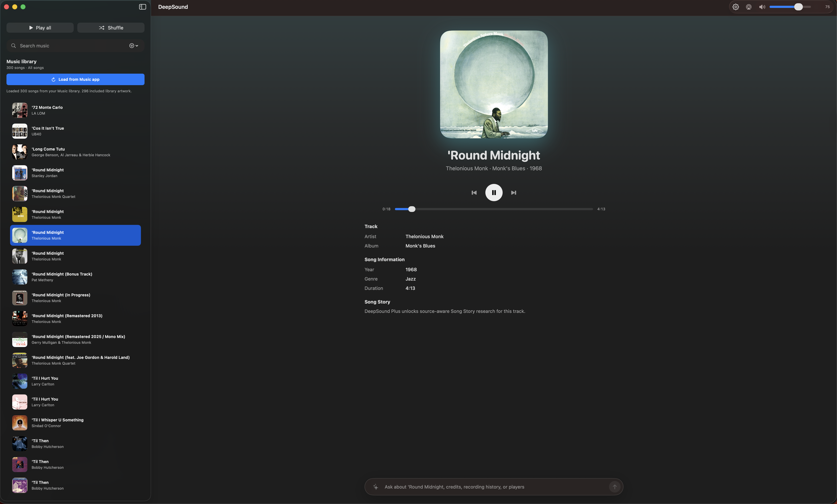Select 'Round Midnight (Bonus Track) by Pat Metheny
The width and height of the screenshot is (837, 504).
click(x=75, y=277)
